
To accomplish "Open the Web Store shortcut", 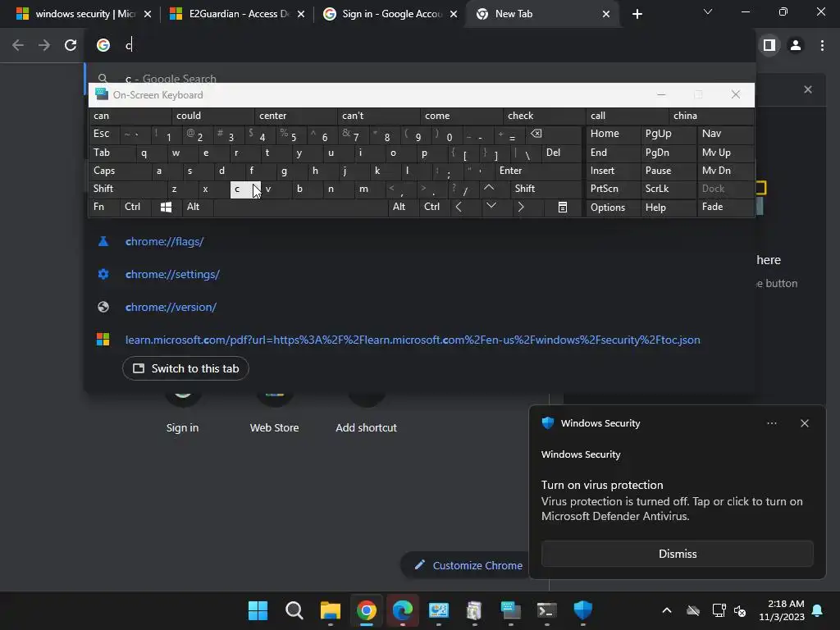I will tap(274, 413).
